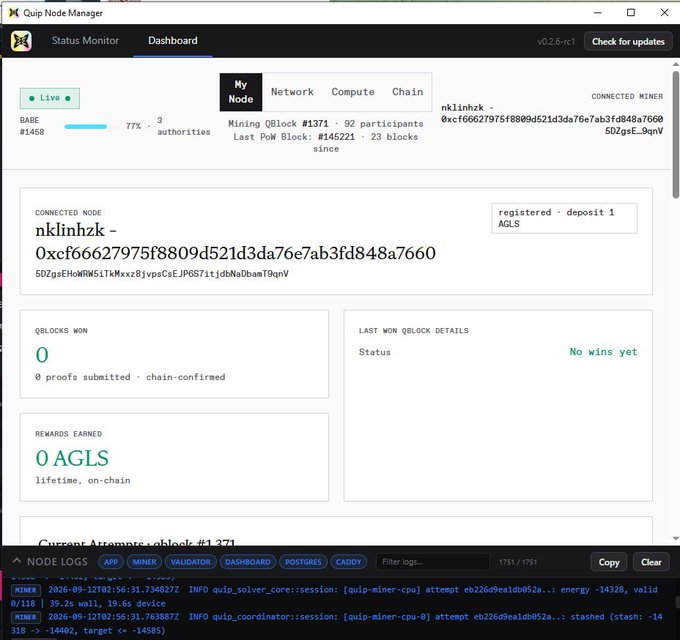
Task: Click the address 5DZgsEHoWRW5iTkMxxz8jvpsCsEJP6S7itjdbNaDbamT9qnV
Action: click(x=162, y=274)
